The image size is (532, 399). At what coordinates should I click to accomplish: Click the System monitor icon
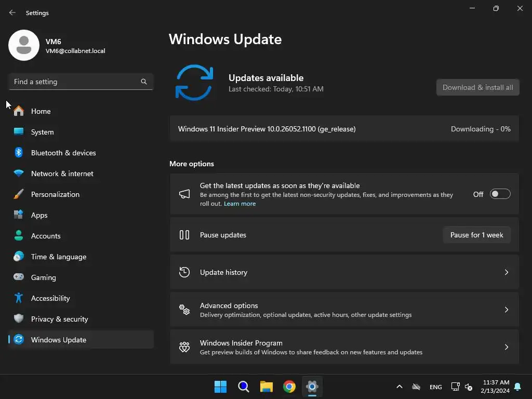click(19, 131)
